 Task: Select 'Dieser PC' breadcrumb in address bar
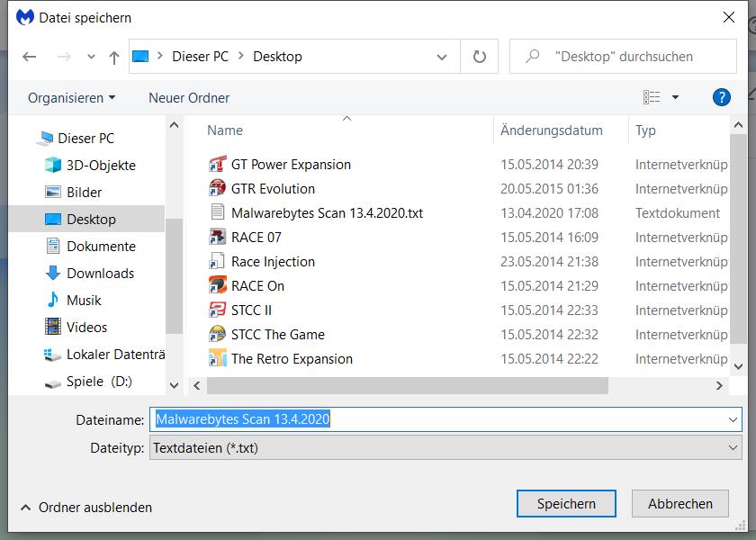[x=200, y=57]
